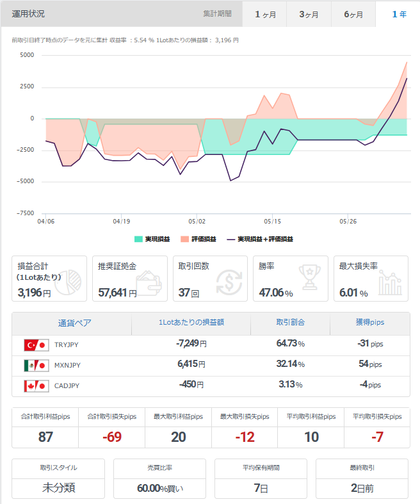Click the 10 average profit pips value
The image size is (420, 504).
point(311,437)
